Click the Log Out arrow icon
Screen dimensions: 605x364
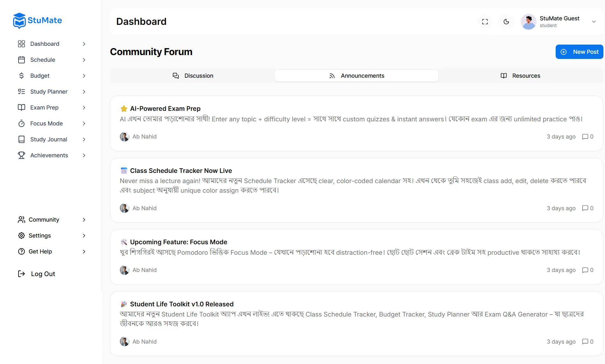[21, 274]
